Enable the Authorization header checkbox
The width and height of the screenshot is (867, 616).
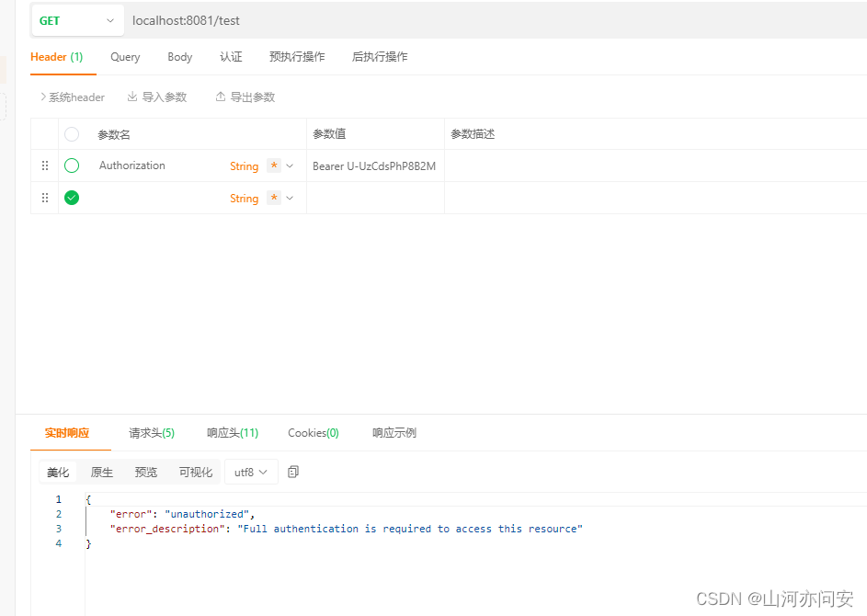point(72,165)
